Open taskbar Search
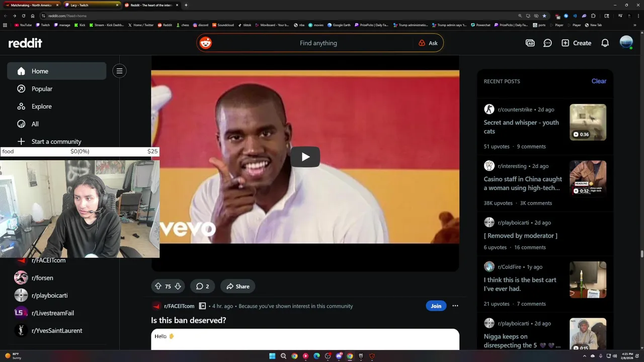Viewport: 644px width, 362px height. click(x=283, y=356)
